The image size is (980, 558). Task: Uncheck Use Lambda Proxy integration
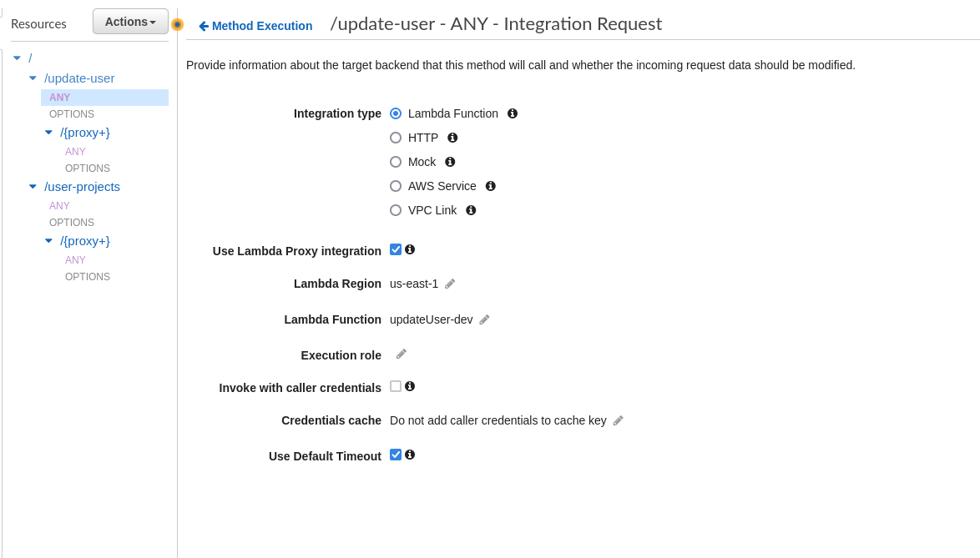point(395,249)
